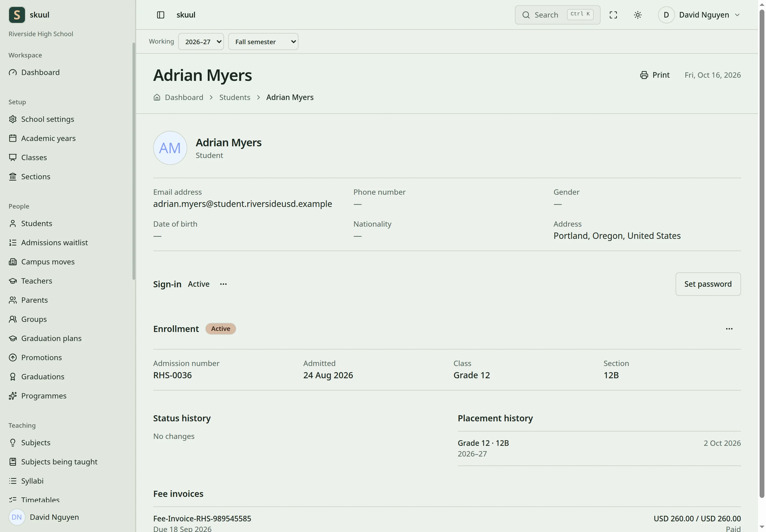Go to Academic years
This screenshot has height=532, width=766.
coord(42,138)
